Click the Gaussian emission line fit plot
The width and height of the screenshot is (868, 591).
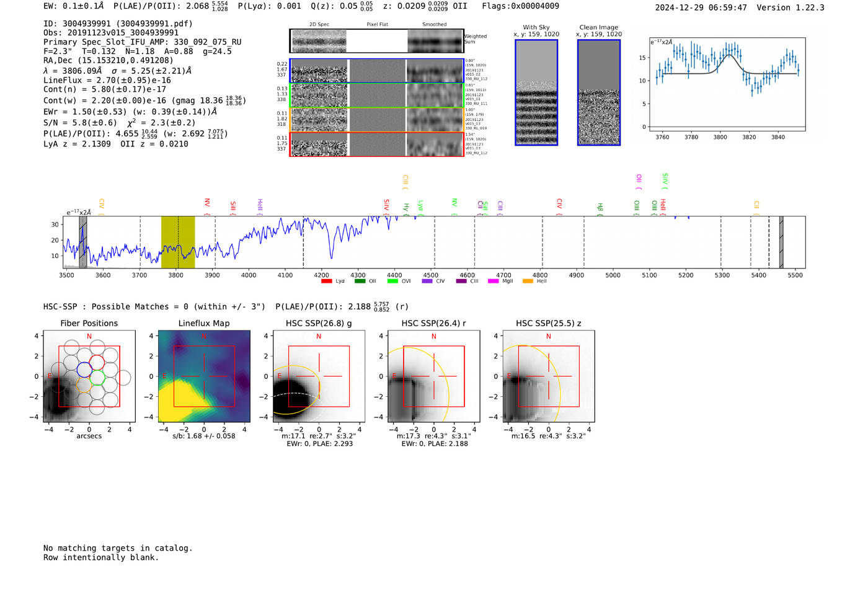click(727, 85)
